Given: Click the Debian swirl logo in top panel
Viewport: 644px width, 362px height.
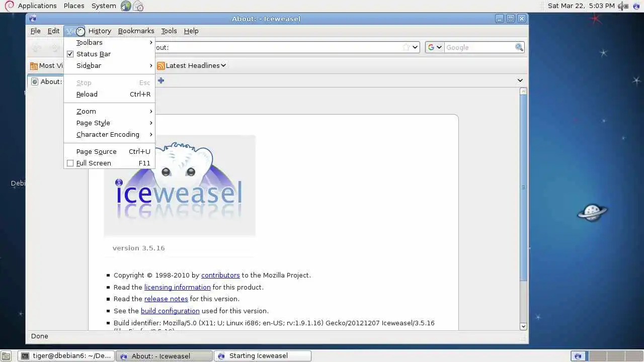Looking at the screenshot, I should pyautogui.click(x=9, y=6).
